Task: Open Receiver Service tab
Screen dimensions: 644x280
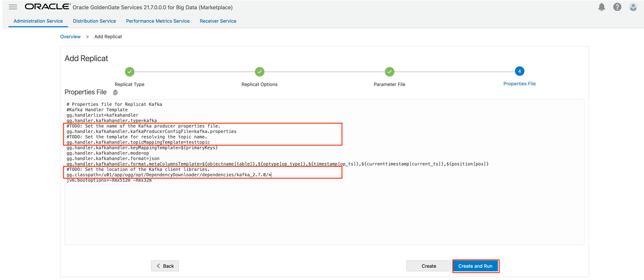Action: coord(218,21)
